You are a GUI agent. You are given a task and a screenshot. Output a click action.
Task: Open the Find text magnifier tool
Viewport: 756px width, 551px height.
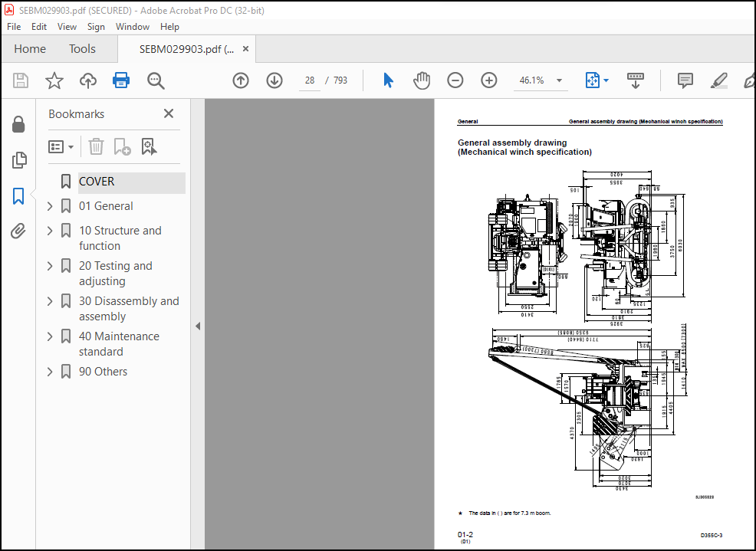[156, 80]
